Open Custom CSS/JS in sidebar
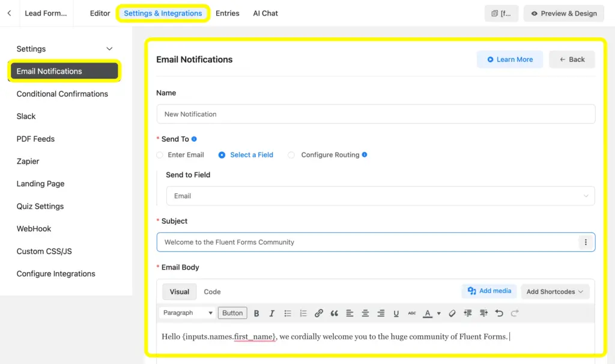Screen dimensions: 615x364 click(44, 251)
